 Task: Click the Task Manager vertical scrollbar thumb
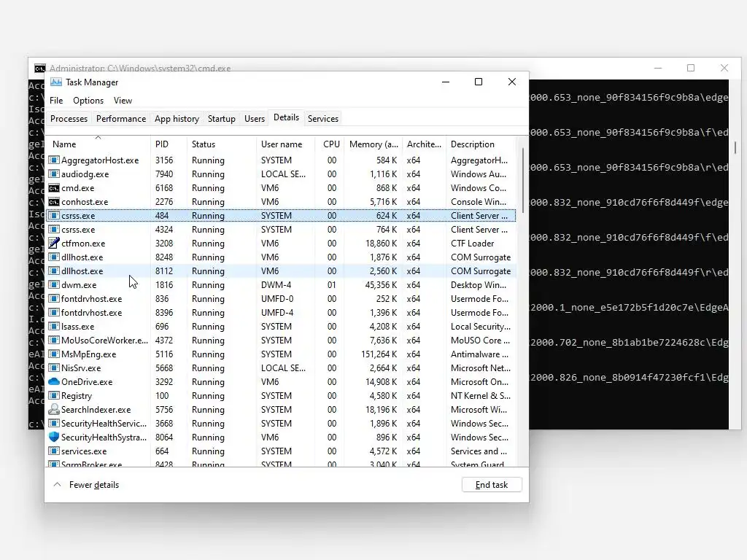[x=522, y=180]
